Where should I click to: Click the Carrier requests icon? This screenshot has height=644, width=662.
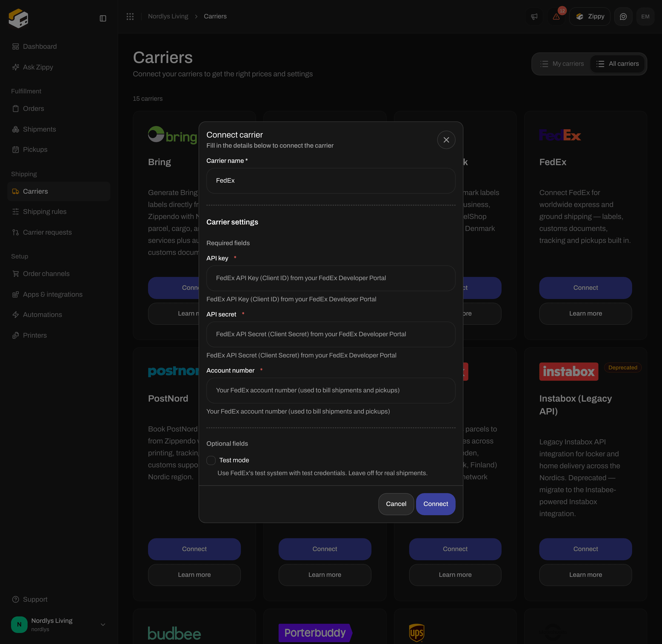point(16,232)
